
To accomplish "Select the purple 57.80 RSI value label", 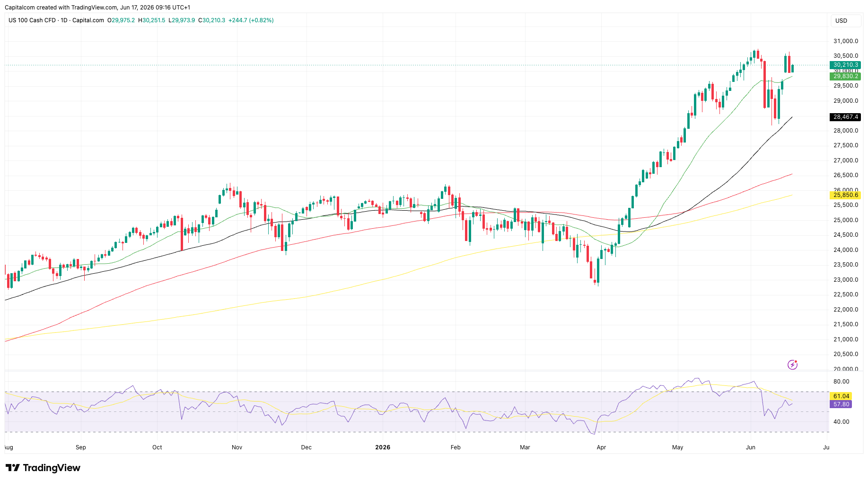I will click(841, 404).
